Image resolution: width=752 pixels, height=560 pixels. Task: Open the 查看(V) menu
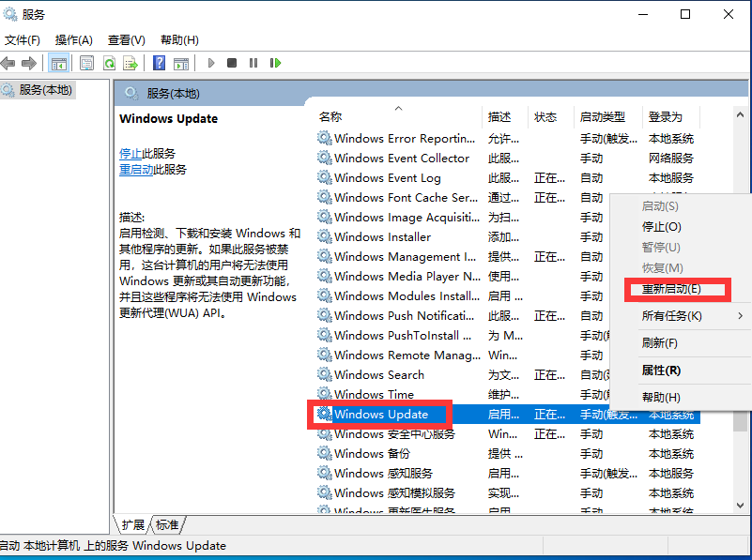tap(126, 40)
